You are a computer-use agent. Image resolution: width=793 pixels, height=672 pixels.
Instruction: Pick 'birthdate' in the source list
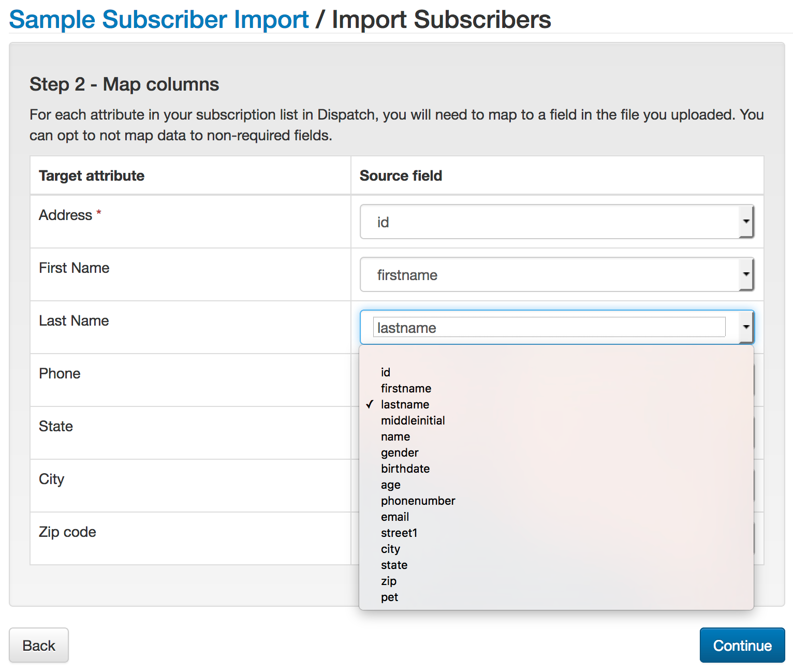405,469
